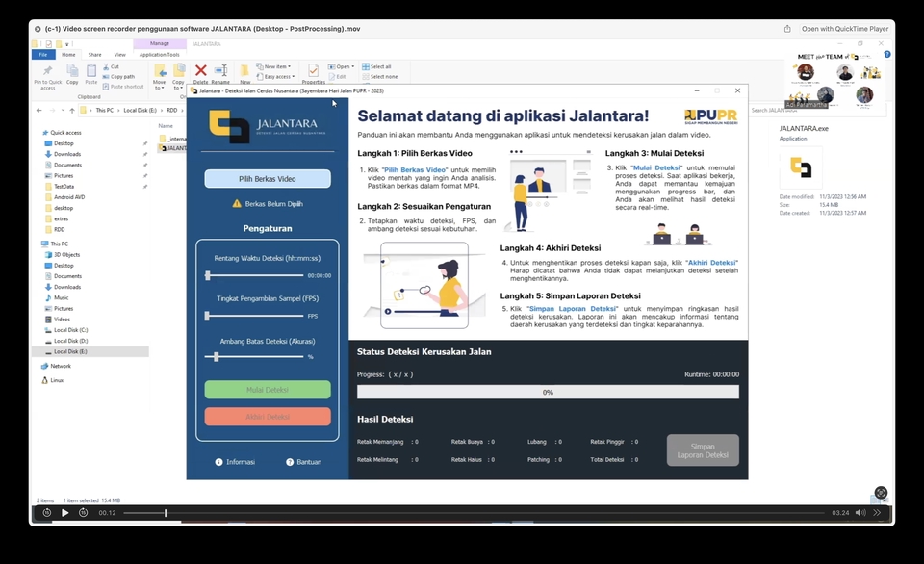This screenshot has width=924, height=564.
Task: Click warning icon beside Berkas Belum Dipilih
Action: [237, 203]
